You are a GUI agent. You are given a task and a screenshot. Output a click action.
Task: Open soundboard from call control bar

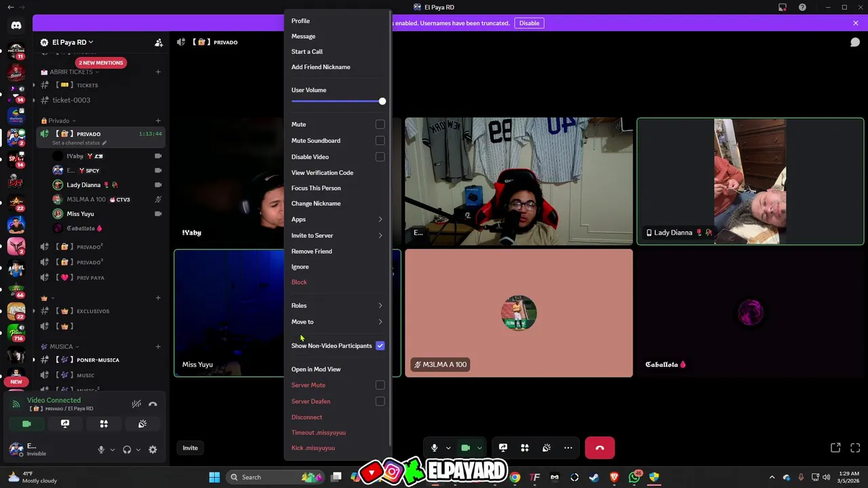(547, 448)
